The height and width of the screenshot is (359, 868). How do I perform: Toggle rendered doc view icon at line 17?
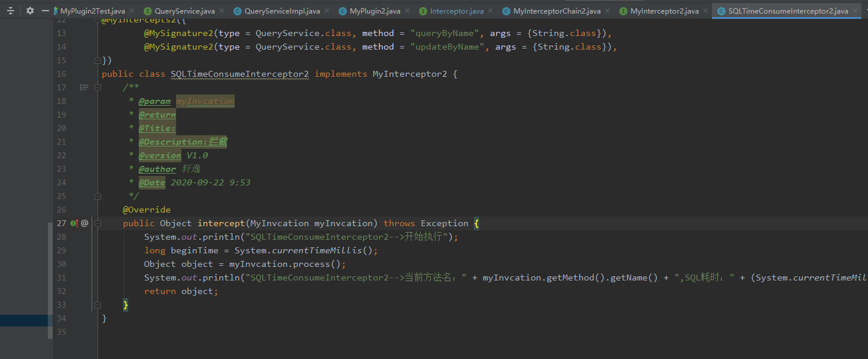(x=84, y=87)
